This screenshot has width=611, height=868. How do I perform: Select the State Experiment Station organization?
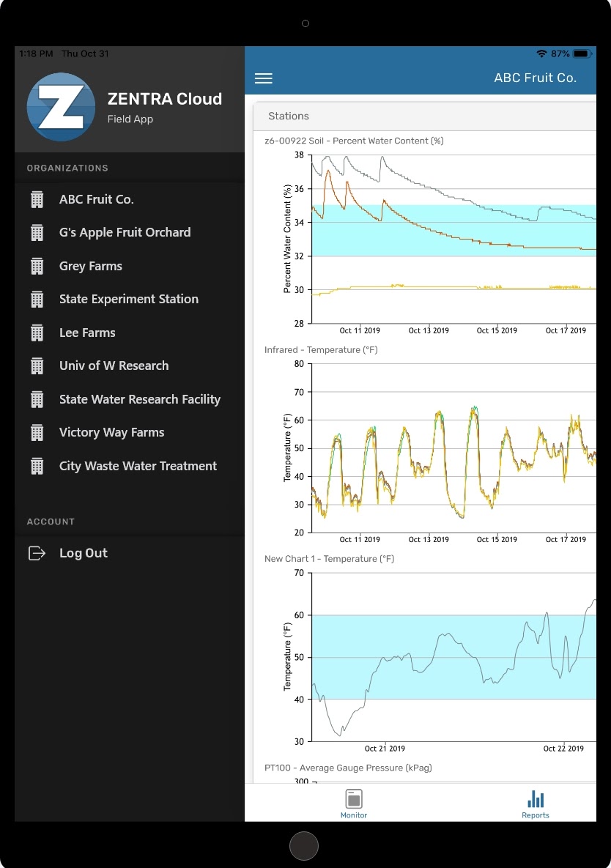pyautogui.click(x=129, y=299)
